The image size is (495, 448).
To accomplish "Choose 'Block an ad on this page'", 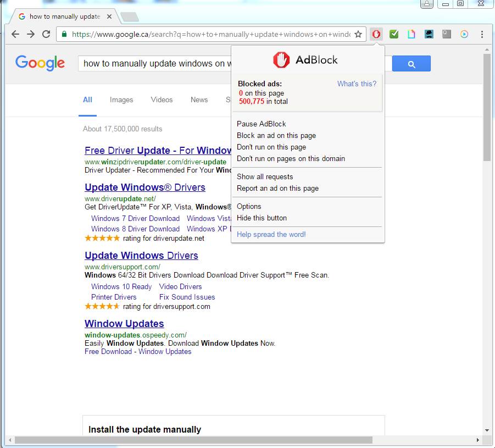I will click(276, 136).
